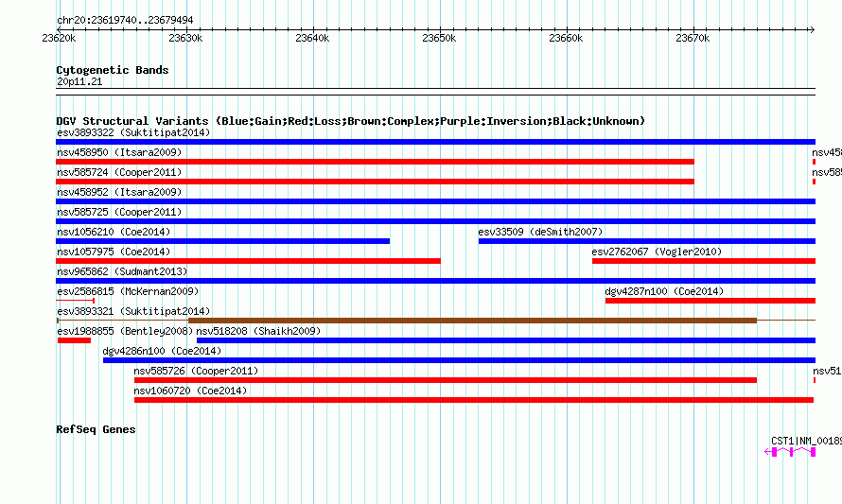Click the nsv1057975 red loss bar

pos(248,261)
